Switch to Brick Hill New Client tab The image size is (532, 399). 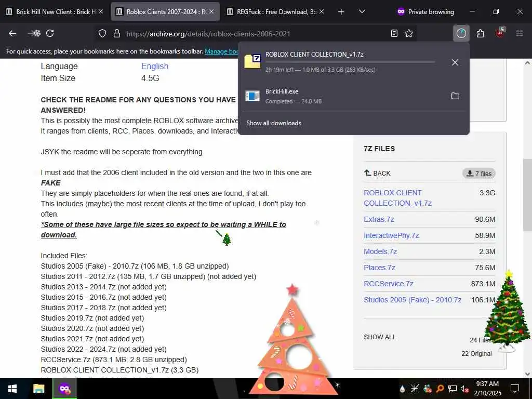click(51, 11)
